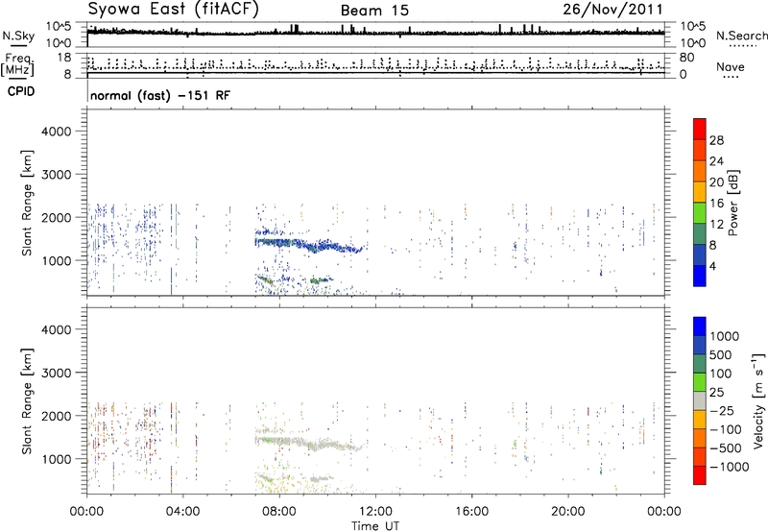This screenshot has width=768, height=532.
Task: Pick the orange 20-24 dB Power colorbar segment
Action: (x=700, y=171)
